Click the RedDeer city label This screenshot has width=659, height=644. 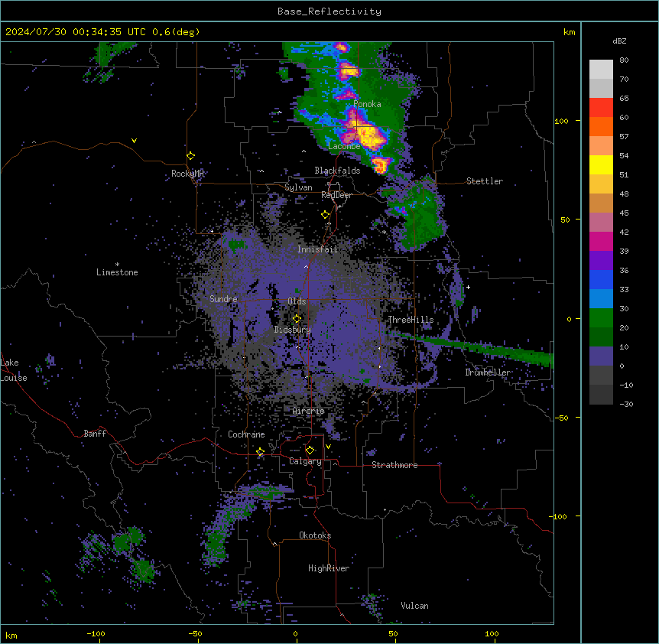(336, 195)
